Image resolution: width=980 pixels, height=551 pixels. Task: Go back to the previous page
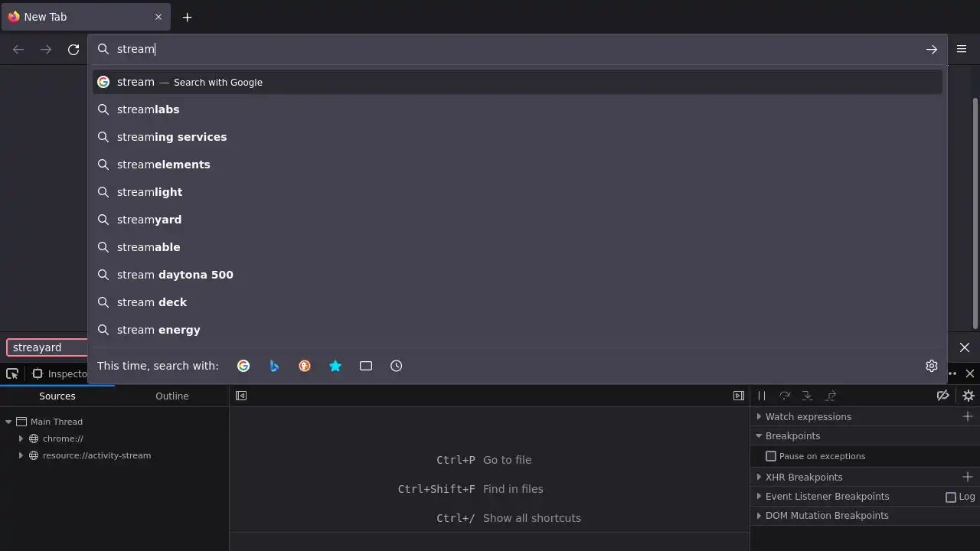[x=18, y=49]
